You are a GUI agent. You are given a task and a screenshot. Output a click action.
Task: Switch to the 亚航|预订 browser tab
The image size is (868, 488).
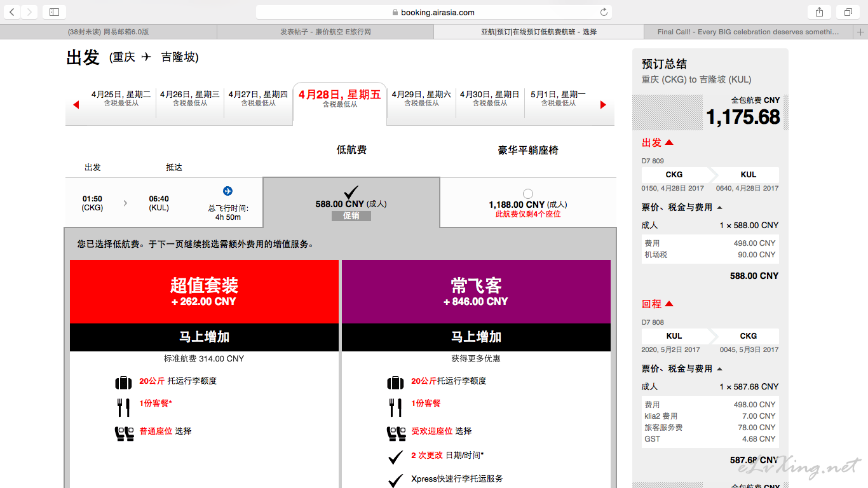point(538,32)
